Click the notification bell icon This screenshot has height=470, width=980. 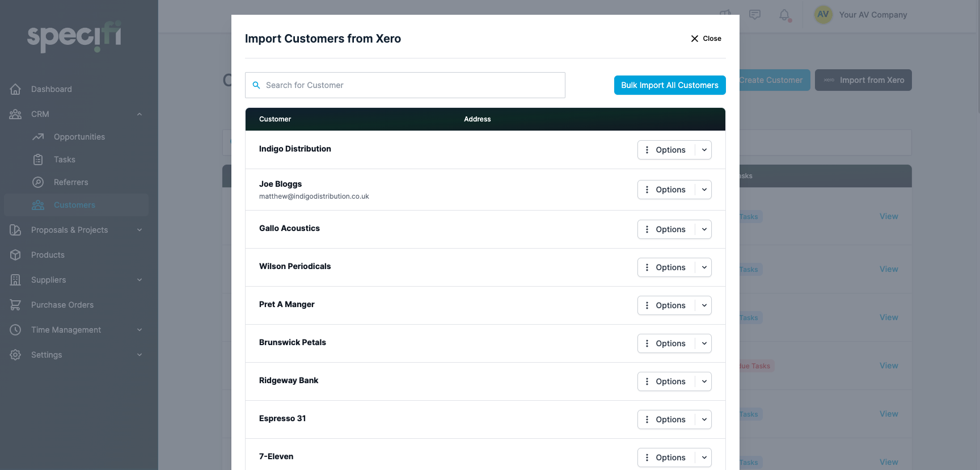[784, 15]
